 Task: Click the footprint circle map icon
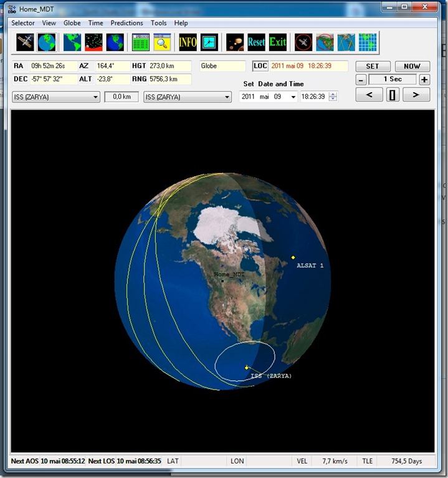tap(325, 42)
